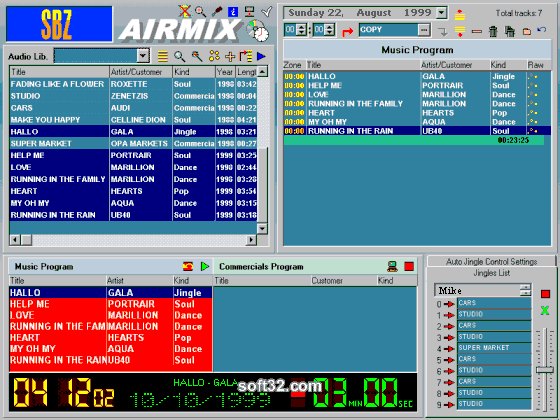This screenshot has height=420, width=560.
Task: Click the 00:23:25 total duration bar
Action: pyautogui.click(x=414, y=140)
